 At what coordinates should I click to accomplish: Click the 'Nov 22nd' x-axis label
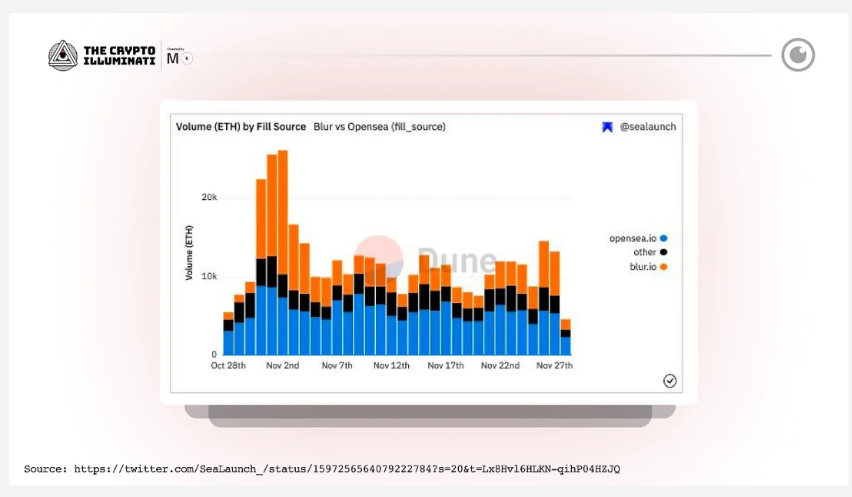click(x=500, y=366)
